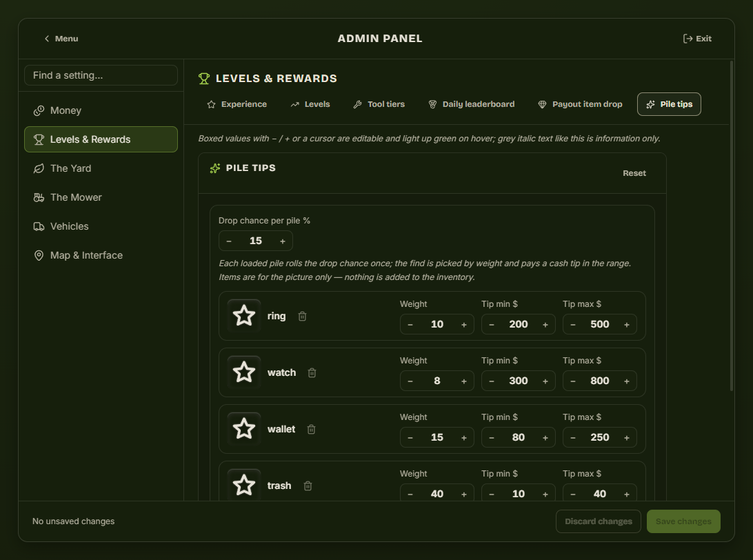This screenshot has width=753, height=560.
Task: Open The Mower settings
Action: coord(101,197)
